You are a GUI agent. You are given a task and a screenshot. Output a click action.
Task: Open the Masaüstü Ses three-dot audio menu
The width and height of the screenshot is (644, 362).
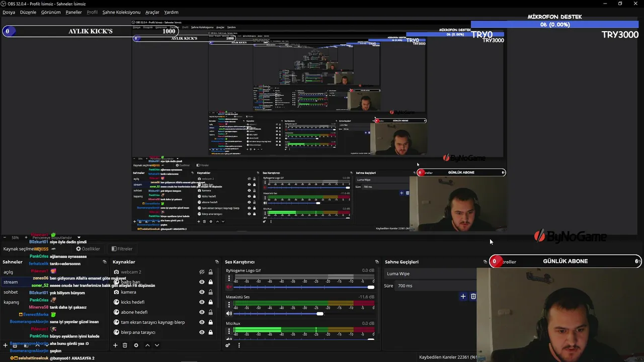pyautogui.click(x=229, y=305)
